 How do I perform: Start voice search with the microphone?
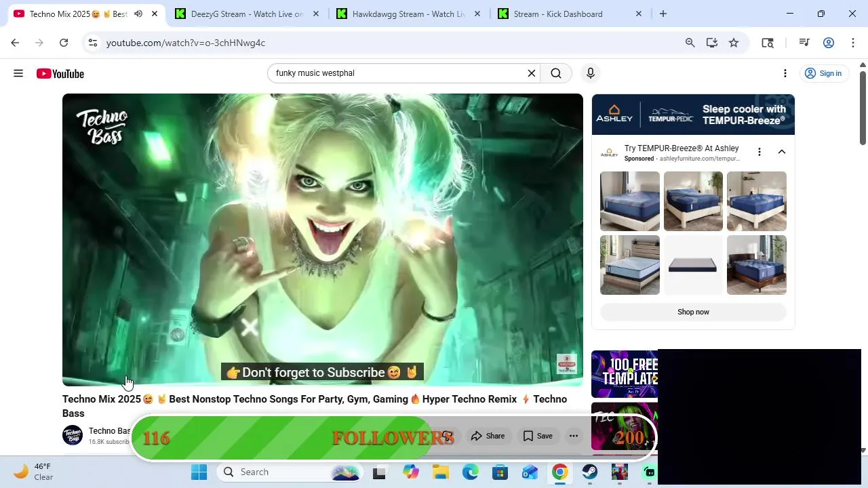[x=591, y=73]
